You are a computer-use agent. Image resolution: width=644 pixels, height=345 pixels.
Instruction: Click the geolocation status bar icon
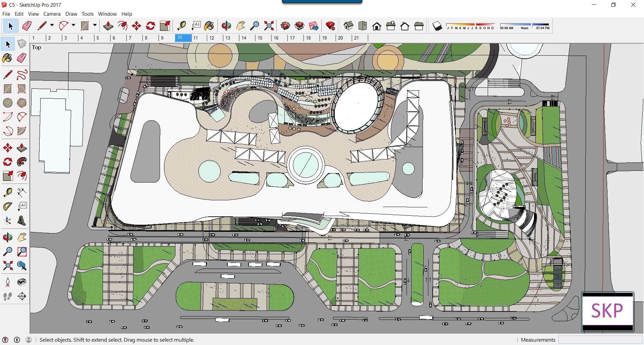click(x=5, y=340)
